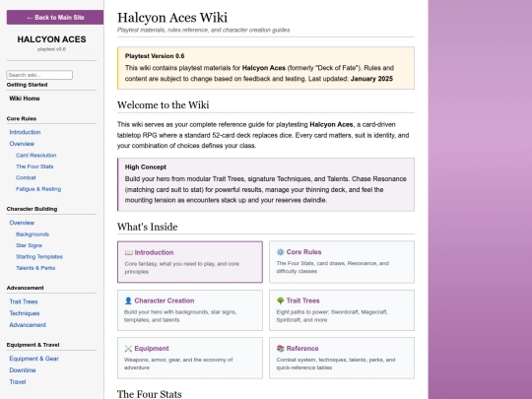Open the Character Creation card title
Image resolution: width=532 pixels, height=399 pixels.
click(165, 300)
